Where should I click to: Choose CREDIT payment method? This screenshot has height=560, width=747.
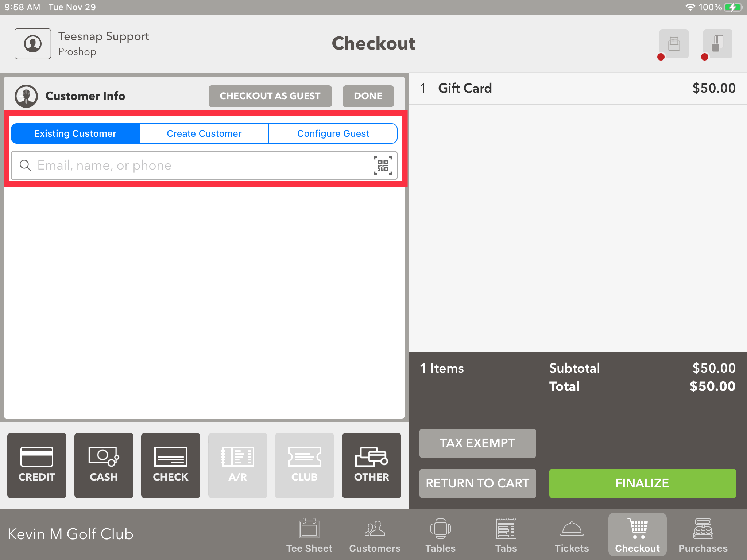[37, 465]
